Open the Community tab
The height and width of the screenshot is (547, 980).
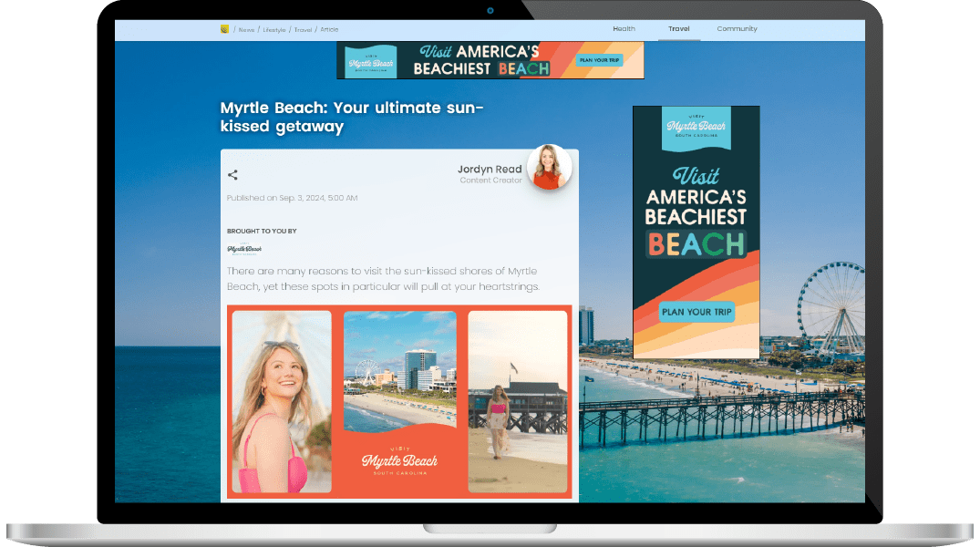pos(737,29)
